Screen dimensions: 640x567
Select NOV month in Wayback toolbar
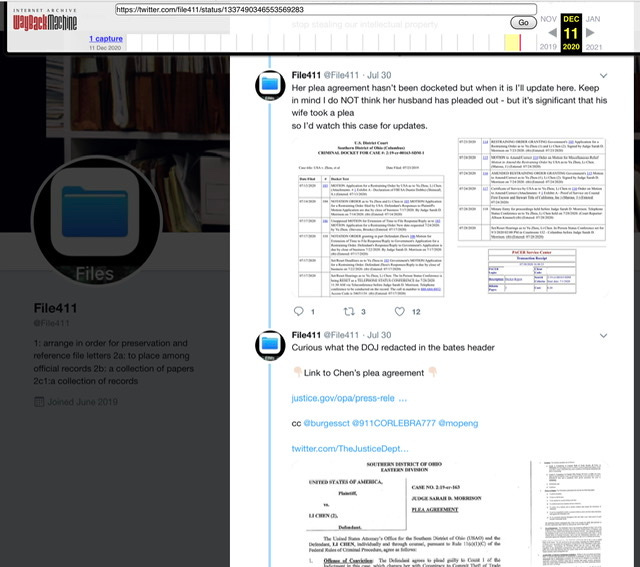point(548,19)
